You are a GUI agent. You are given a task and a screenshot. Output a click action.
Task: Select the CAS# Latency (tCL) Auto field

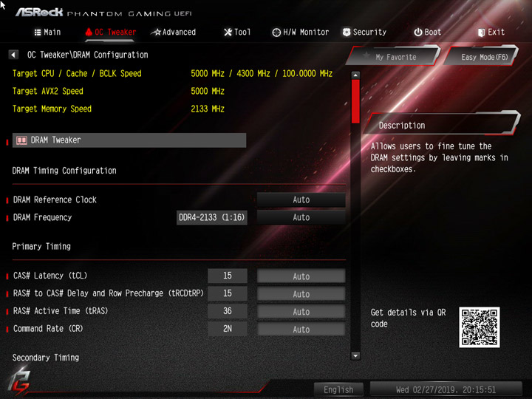click(301, 276)
